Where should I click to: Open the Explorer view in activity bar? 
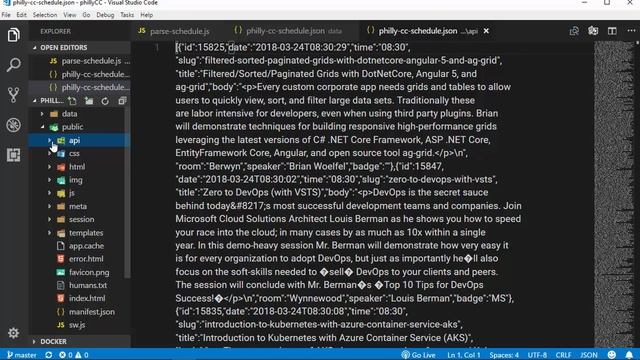[13, 35]
